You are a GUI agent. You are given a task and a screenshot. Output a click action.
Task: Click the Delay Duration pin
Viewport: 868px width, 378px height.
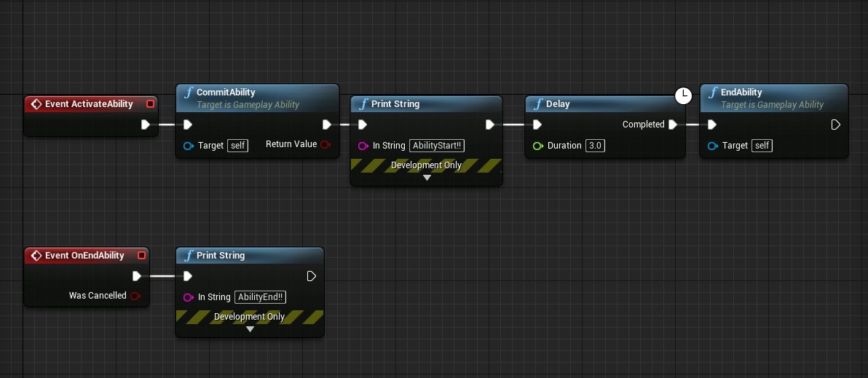[x=537, y=146]
